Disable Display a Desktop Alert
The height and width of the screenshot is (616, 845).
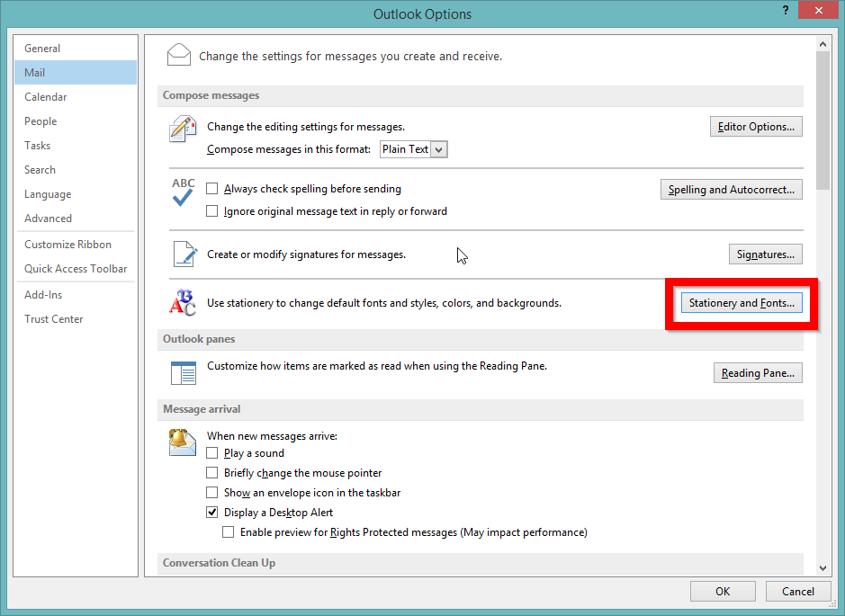212,512
